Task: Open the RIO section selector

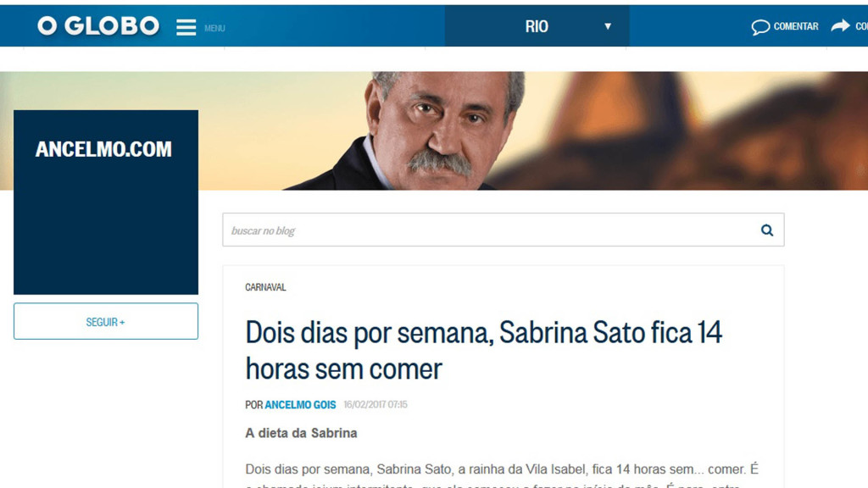Action: point(537,26)
